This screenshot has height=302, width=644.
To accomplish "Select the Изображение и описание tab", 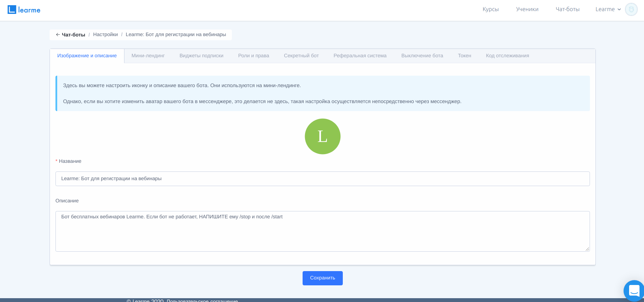I will tap(87, 56).
